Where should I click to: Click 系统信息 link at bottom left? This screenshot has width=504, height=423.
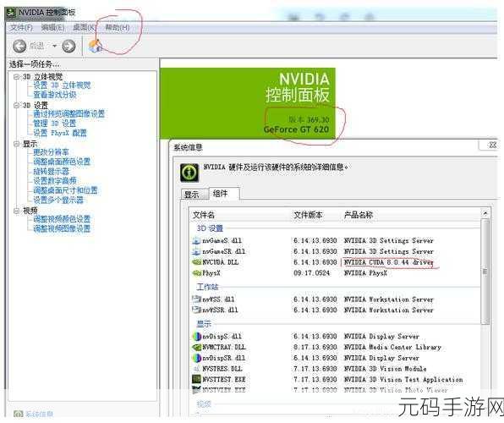coord(39,414)
